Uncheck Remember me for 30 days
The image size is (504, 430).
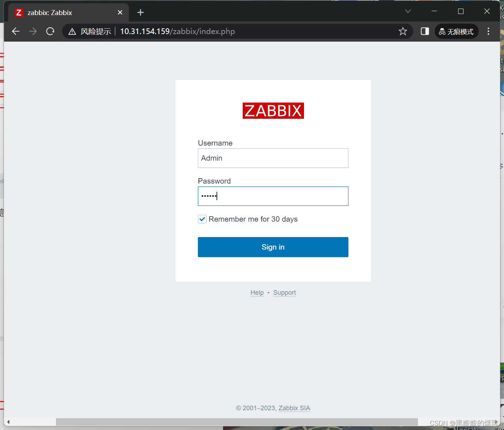click(202, 219)
